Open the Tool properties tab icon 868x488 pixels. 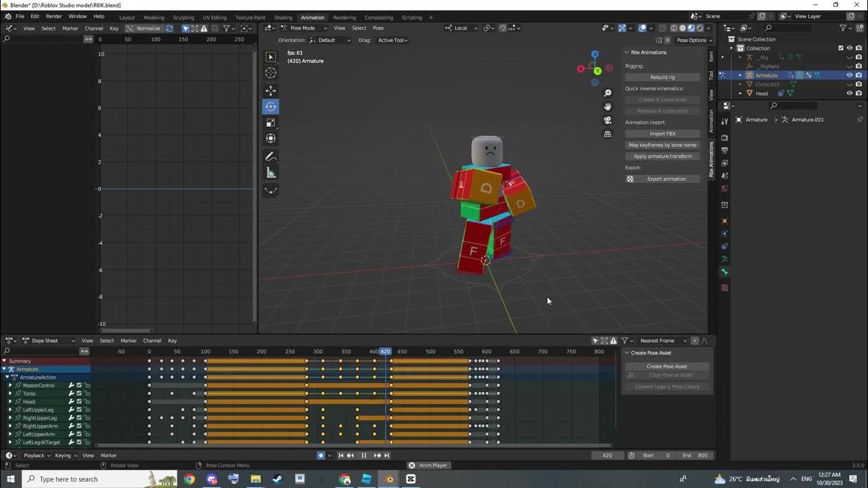tap(724, 121)
